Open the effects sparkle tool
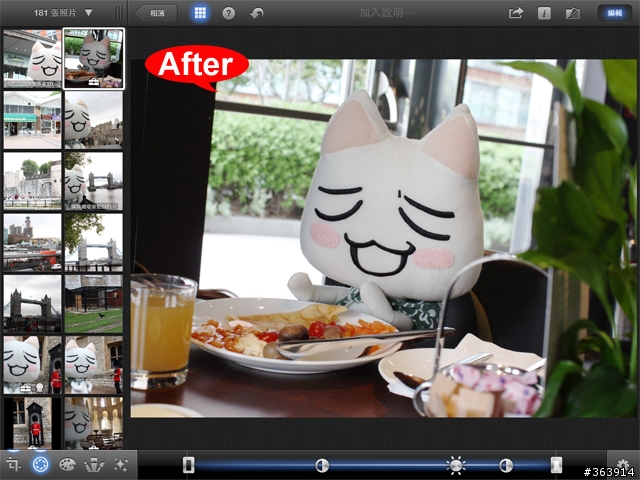The width and height of the screenshot is (640, 480). pos(121,464)
